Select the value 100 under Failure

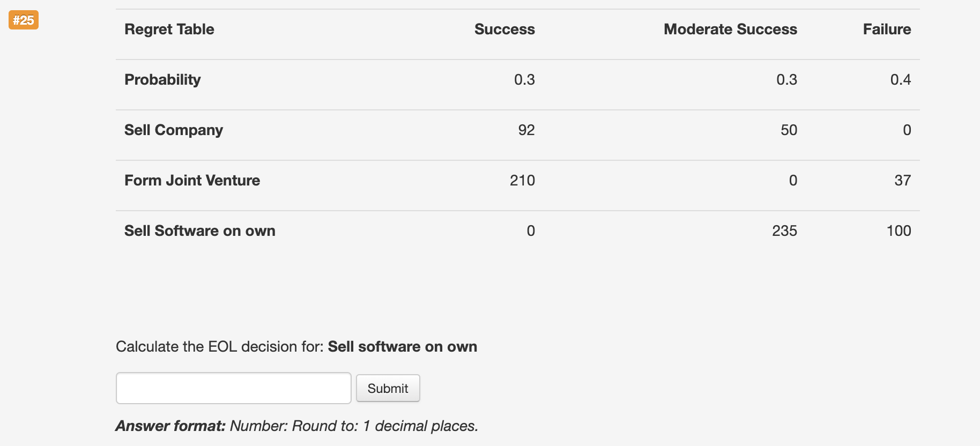(899, 231)
